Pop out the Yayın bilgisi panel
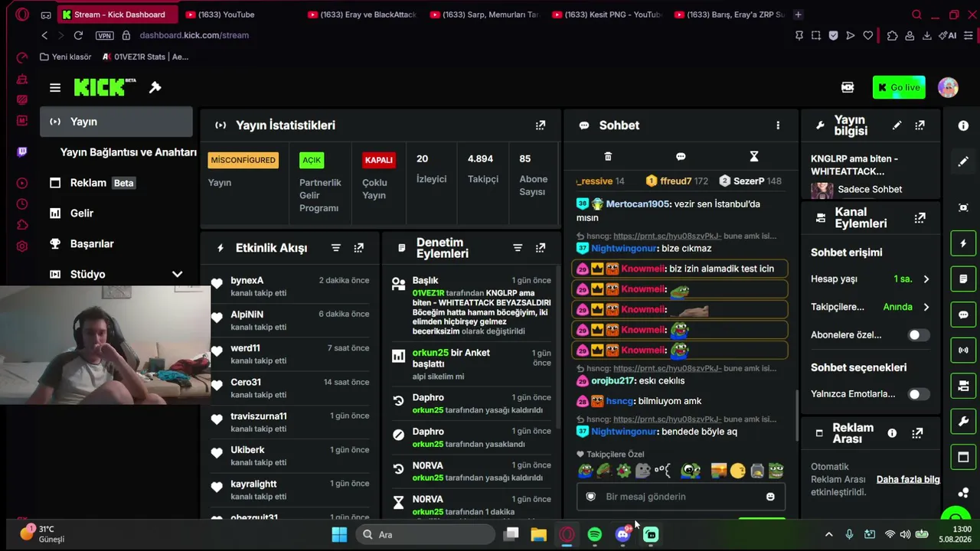This screenshot has width=980, height=551. (x=920, y=126)
